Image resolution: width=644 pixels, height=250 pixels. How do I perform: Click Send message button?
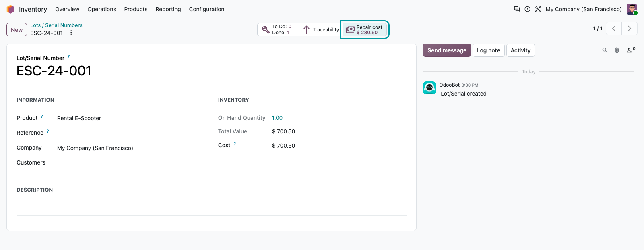447,50
